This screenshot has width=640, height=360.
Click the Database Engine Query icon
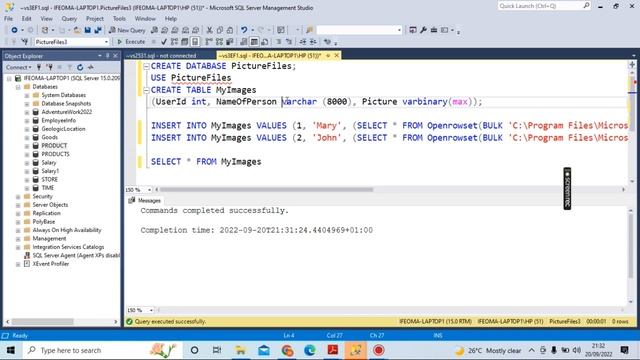tap(154, 30)
